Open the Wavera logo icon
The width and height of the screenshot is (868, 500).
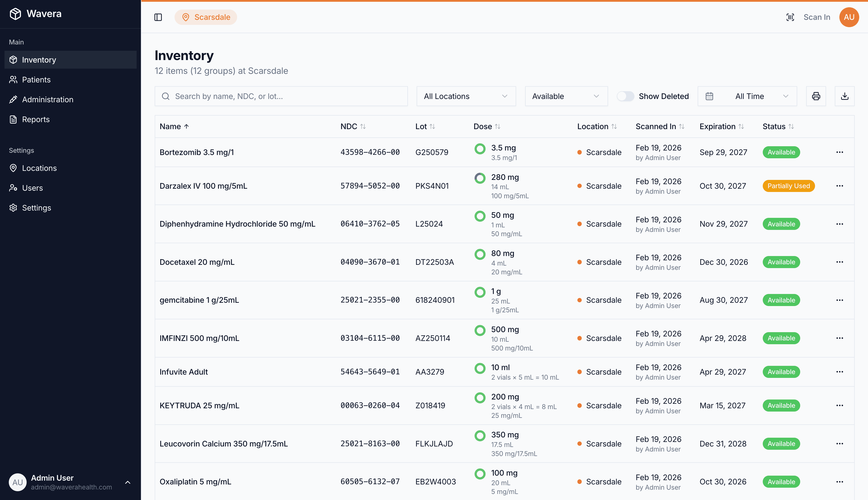click(x=15, y=13)
